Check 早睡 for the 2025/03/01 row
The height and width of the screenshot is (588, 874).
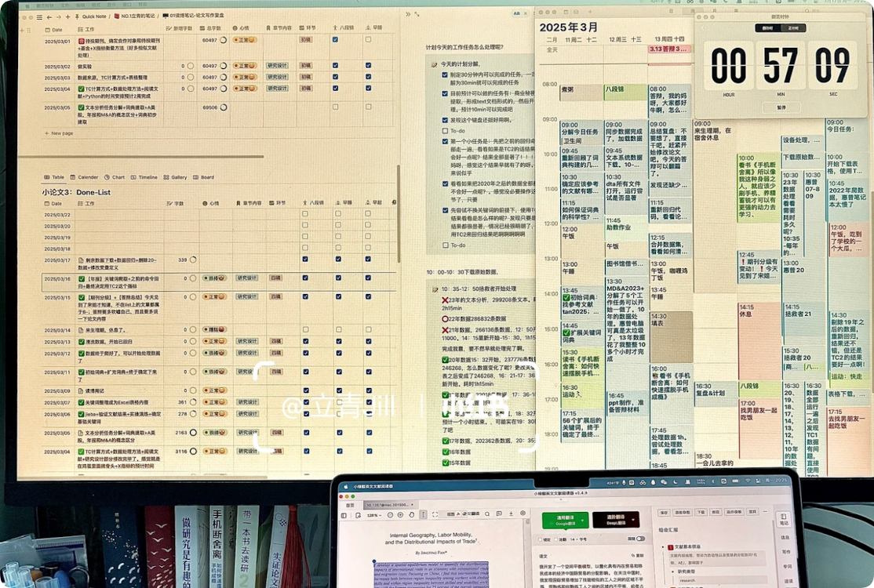[x=368, y=39]
